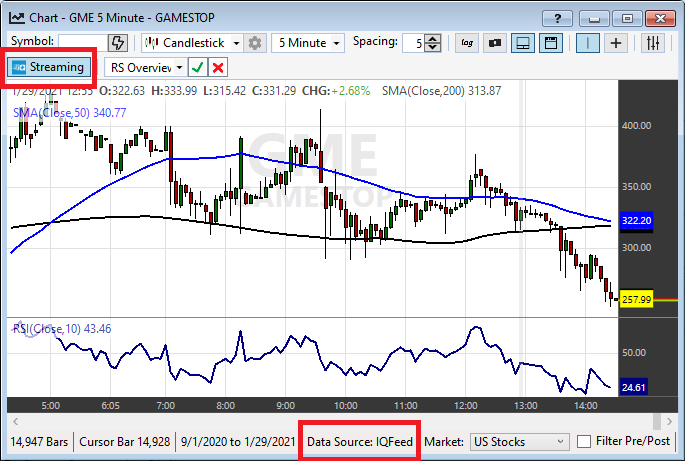Click the scrollbar right arrow
Viewport: 685px width, 461px height.
tap(670, 421)
